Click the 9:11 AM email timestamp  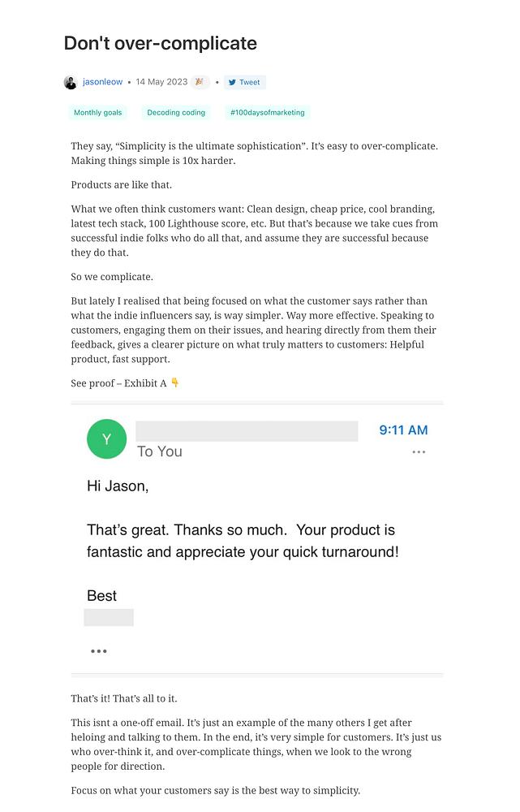coord(403,430)
